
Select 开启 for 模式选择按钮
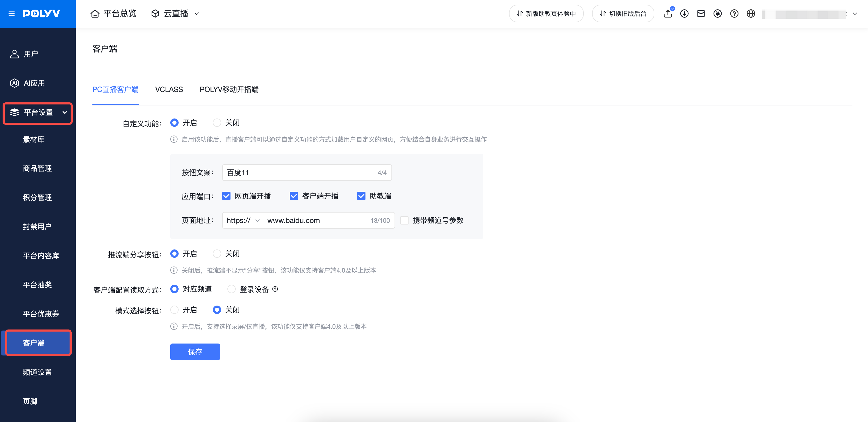tap(174, 310)
